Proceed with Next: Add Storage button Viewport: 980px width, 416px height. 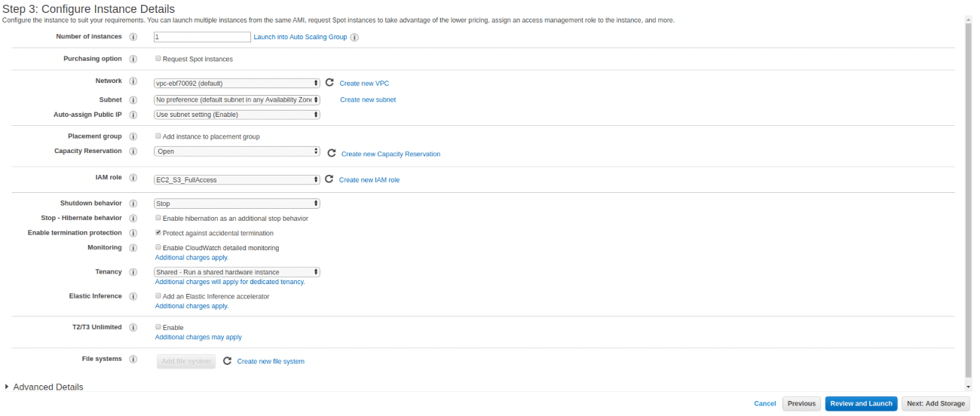click(x=936, y=404)
